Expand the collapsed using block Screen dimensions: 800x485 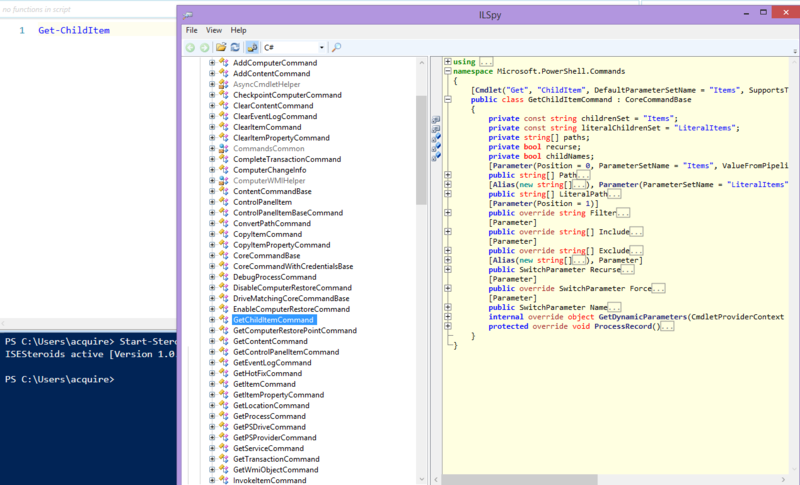click(448, 62)
